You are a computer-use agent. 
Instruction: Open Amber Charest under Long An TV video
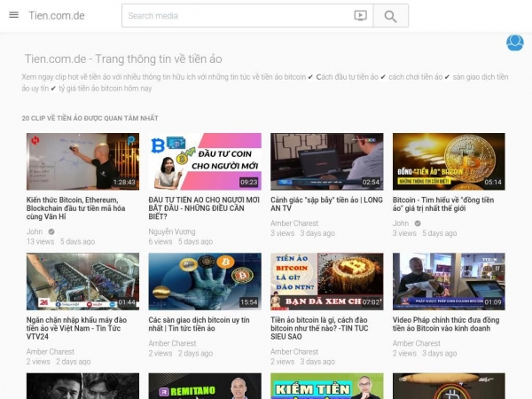(x=294, y=223)
